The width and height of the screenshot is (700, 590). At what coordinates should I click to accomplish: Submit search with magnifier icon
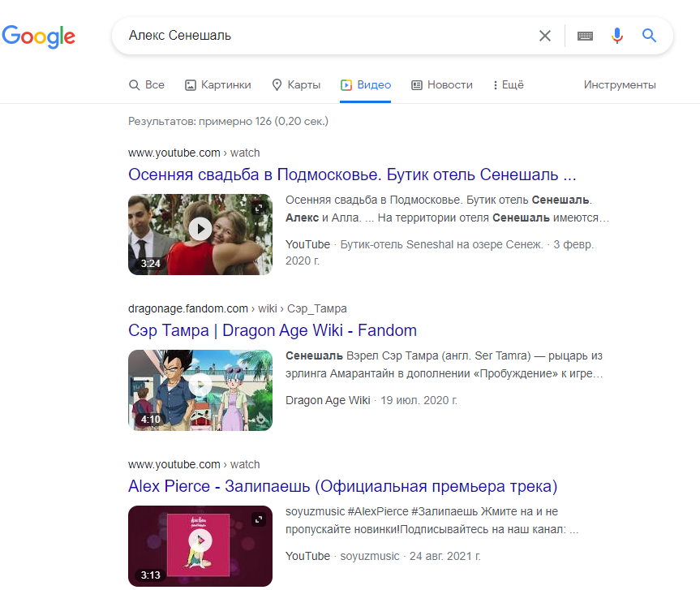649,35
